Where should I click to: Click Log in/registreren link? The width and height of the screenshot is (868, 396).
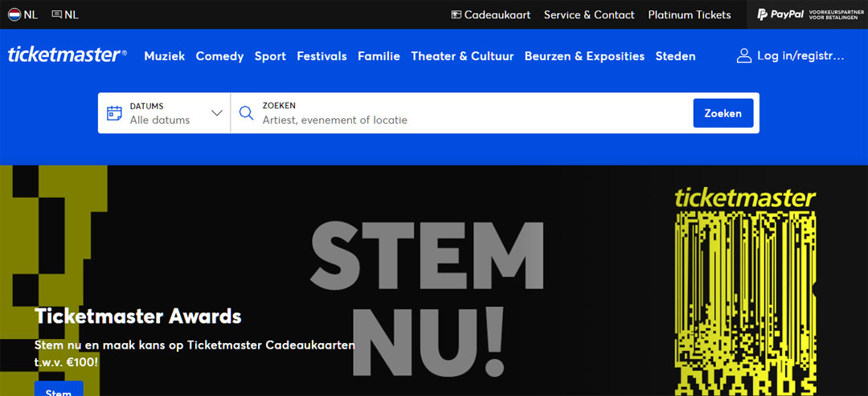800,56
